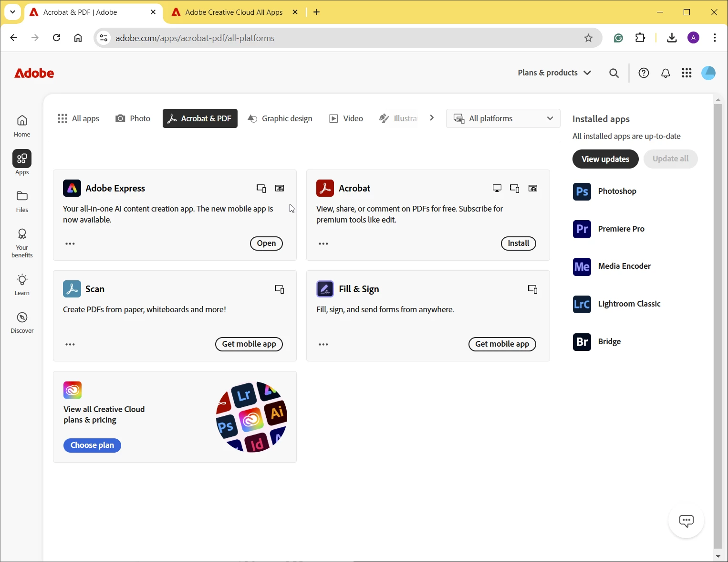The image size is (728, 562).
Task: Get mobile app for Fill & Sign
Action: (x=502, y=344)
